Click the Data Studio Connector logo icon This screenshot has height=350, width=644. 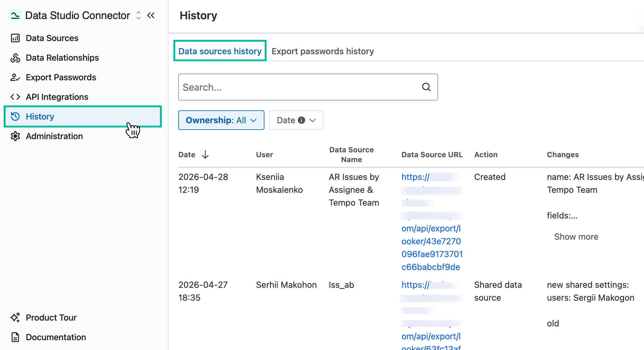[15, 15]
